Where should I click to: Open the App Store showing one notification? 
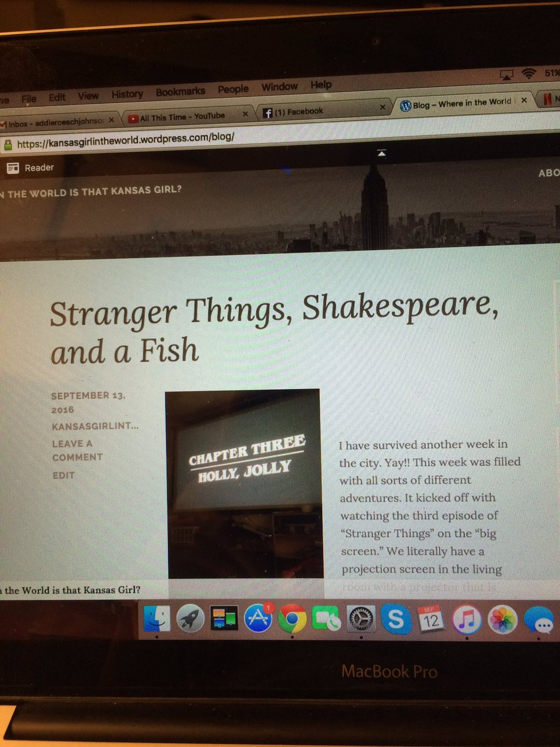[x=259, y=618]
